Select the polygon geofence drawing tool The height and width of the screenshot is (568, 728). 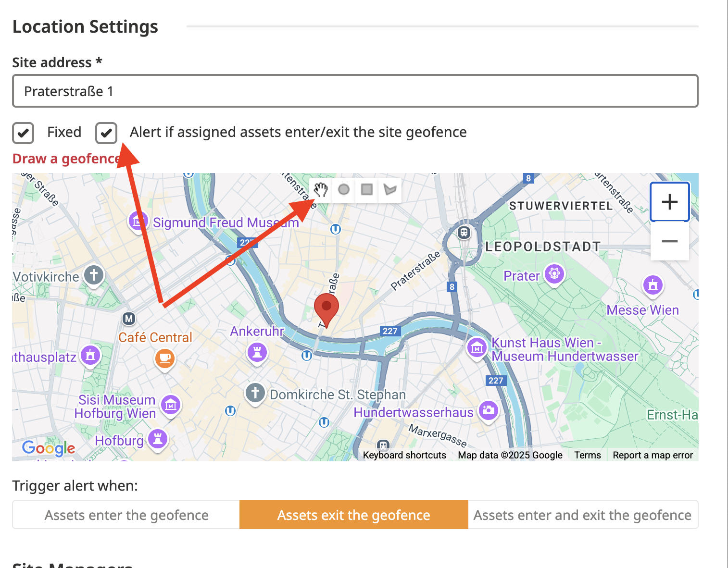click(x=390, y=190)
